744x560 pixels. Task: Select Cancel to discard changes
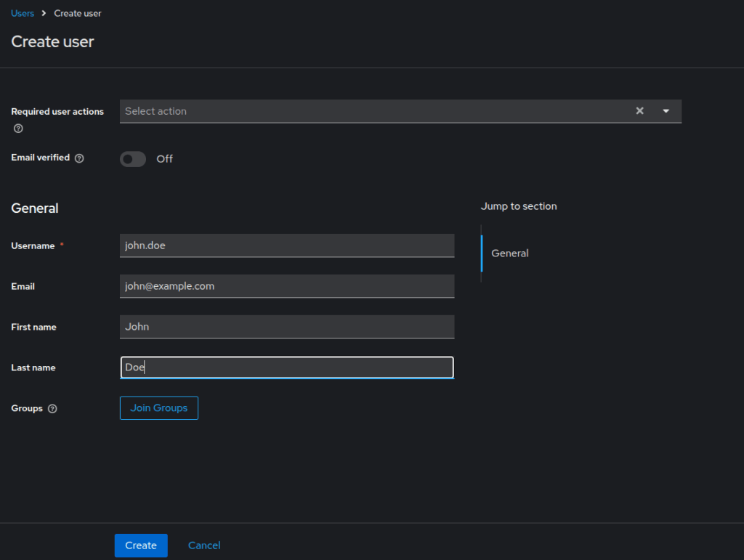pyautogui.click(x=203, y=545)
